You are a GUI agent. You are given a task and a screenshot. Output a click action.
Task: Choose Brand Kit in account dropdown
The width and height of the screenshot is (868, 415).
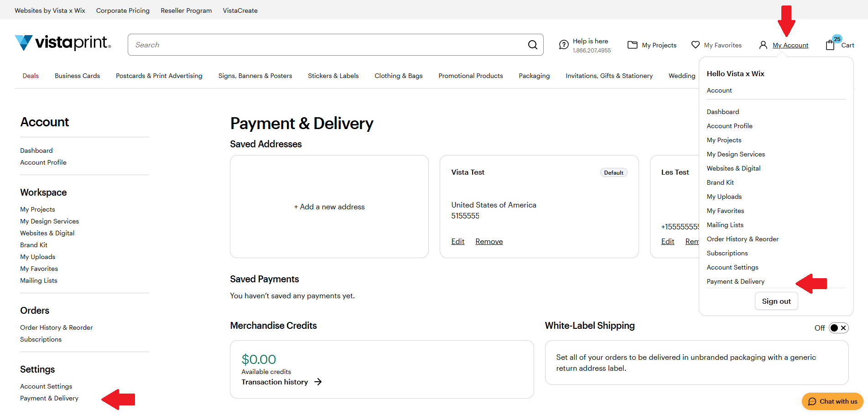coord(720,182)
